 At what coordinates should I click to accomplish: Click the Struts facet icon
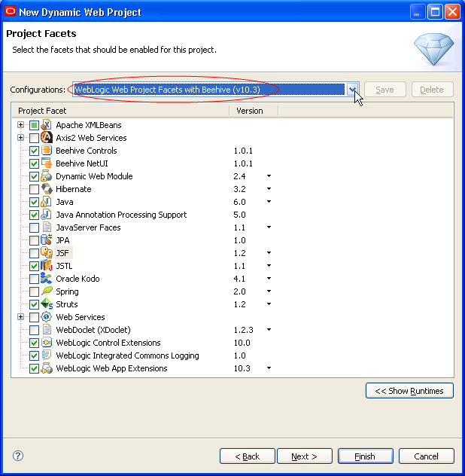pyautogui.click(x=46, y=304)
